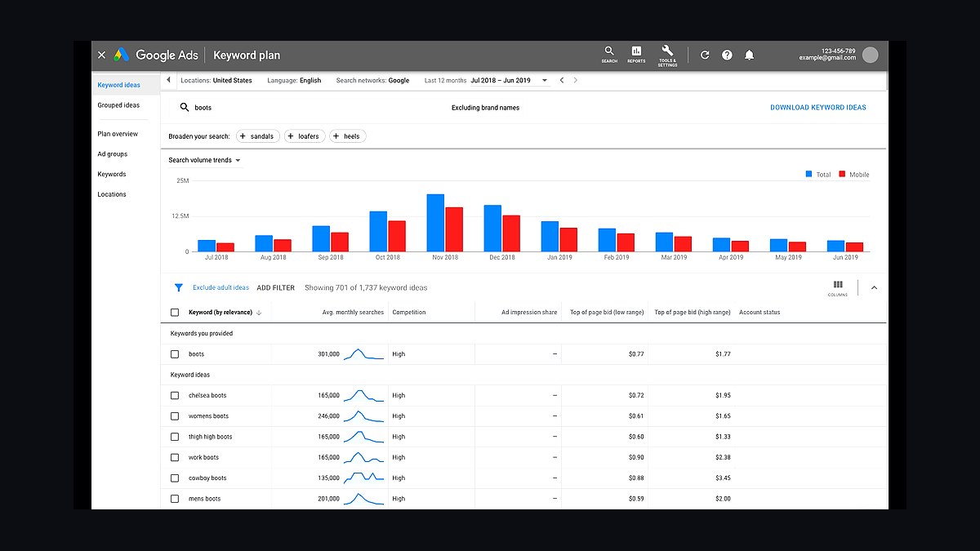Click Download Keyword Ideas
This screenshot has height=551, width=980.
(x=818, y=108)
